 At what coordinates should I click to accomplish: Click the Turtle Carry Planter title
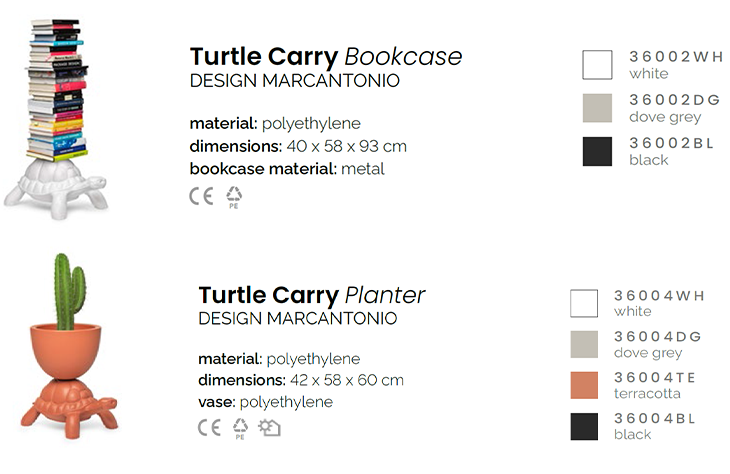pos(311,295)
